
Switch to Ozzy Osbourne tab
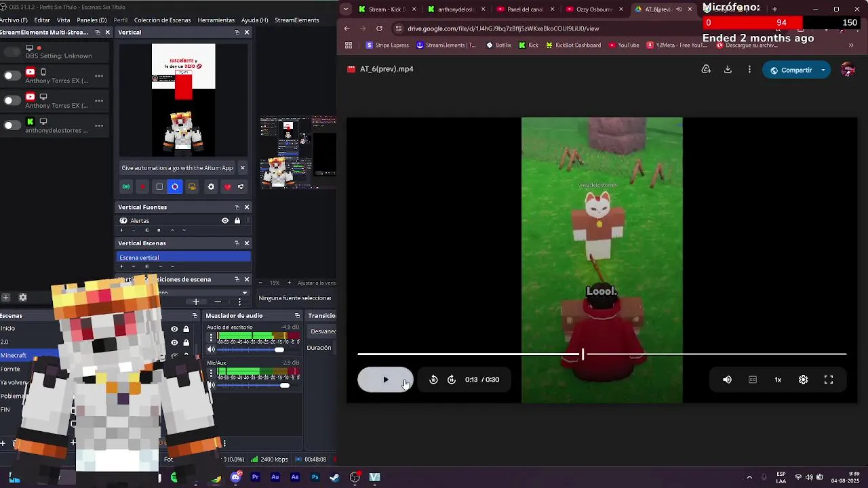click(594, 9)
